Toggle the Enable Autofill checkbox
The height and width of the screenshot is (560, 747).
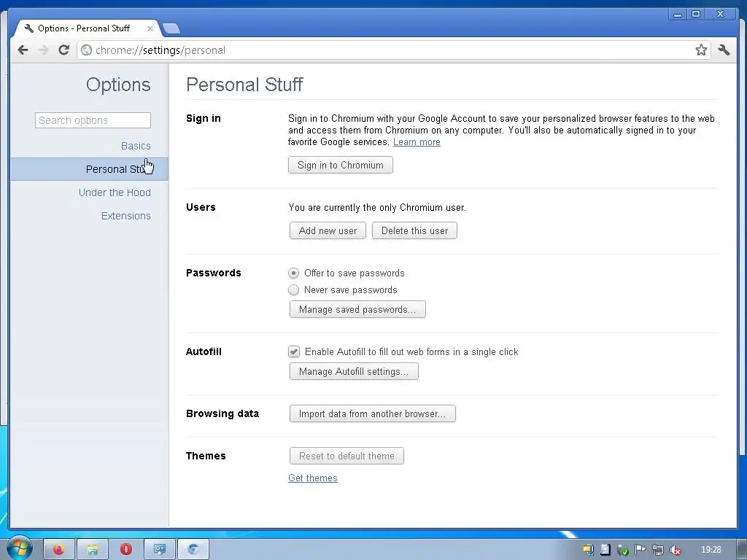coord(294,351)
